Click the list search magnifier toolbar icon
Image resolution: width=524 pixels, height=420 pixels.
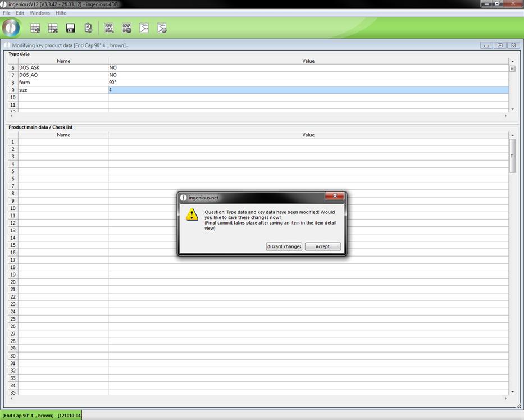click(109, 28)
